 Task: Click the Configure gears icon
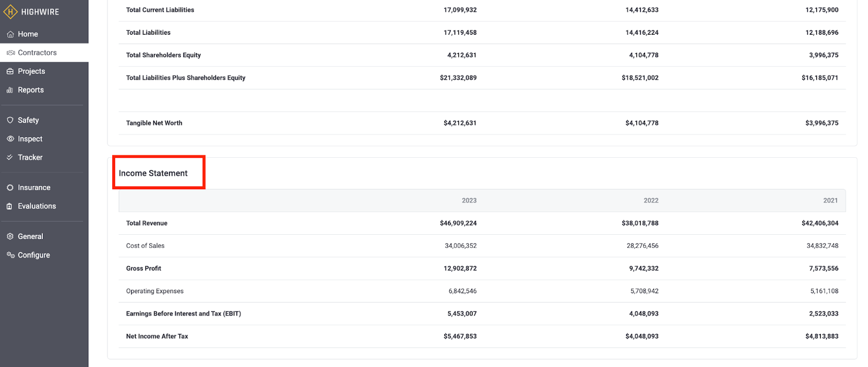[x=10, y=255]
